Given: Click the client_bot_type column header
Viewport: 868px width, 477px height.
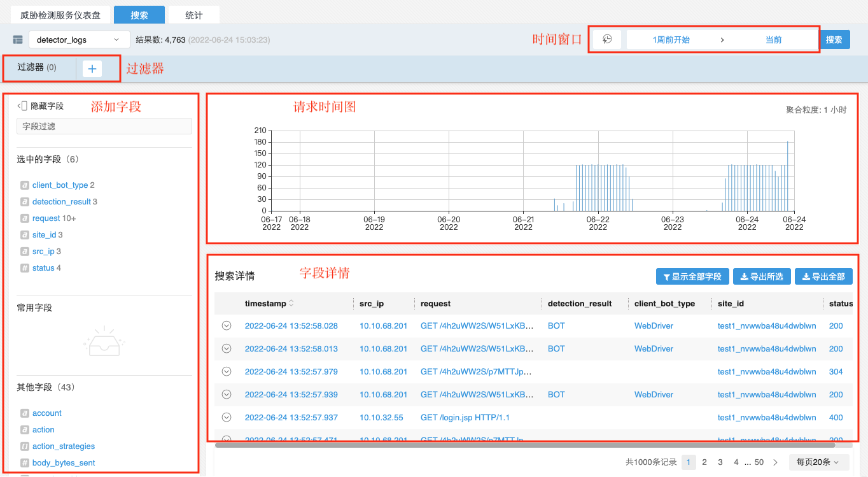Looking at the screenshot, I should click(664, 304).
